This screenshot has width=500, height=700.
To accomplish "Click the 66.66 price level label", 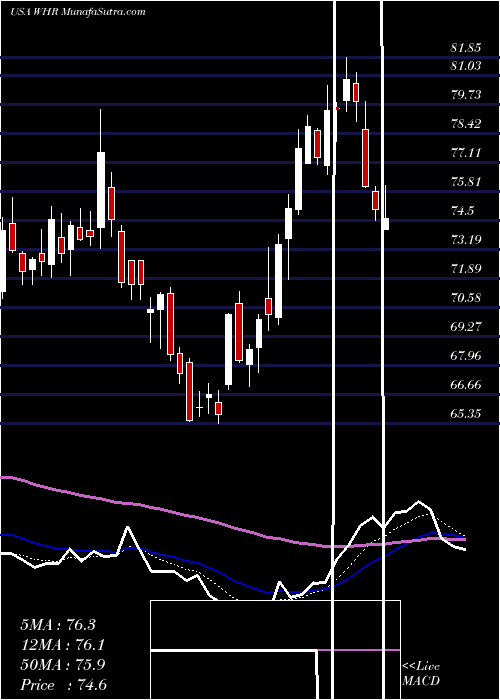I will coord(466,385).
